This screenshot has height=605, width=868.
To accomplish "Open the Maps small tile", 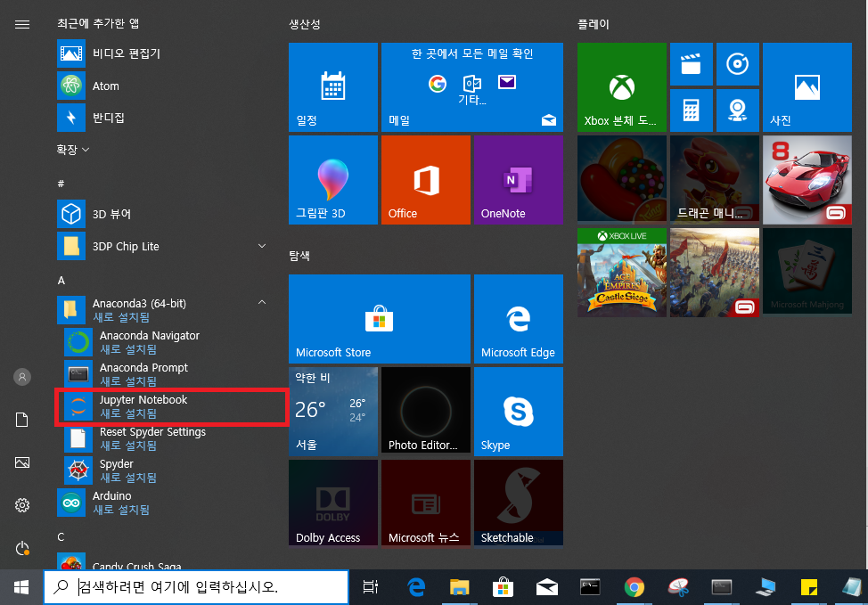I will click(x=737, y=110).
